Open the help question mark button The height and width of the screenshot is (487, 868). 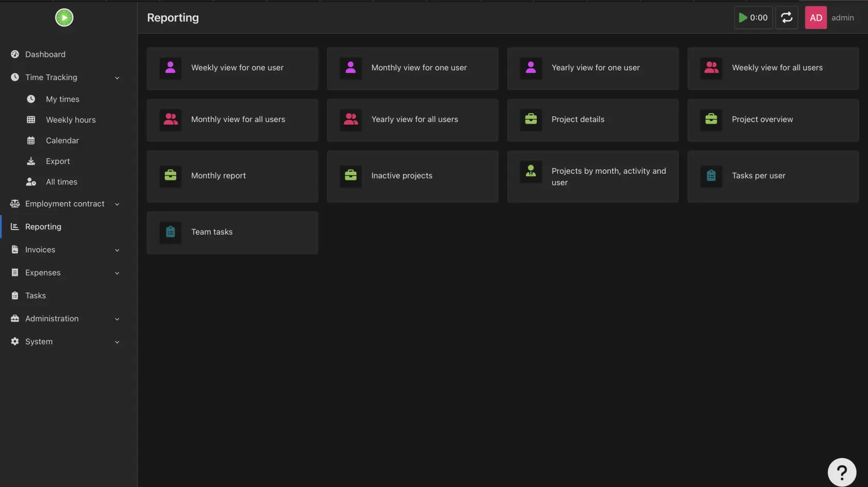point(842,472)
